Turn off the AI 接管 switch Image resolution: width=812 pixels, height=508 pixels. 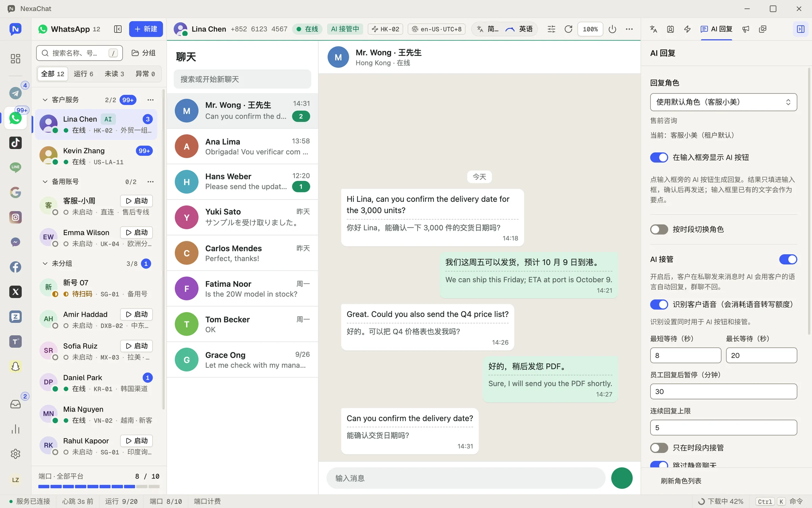tap(788, 259)
